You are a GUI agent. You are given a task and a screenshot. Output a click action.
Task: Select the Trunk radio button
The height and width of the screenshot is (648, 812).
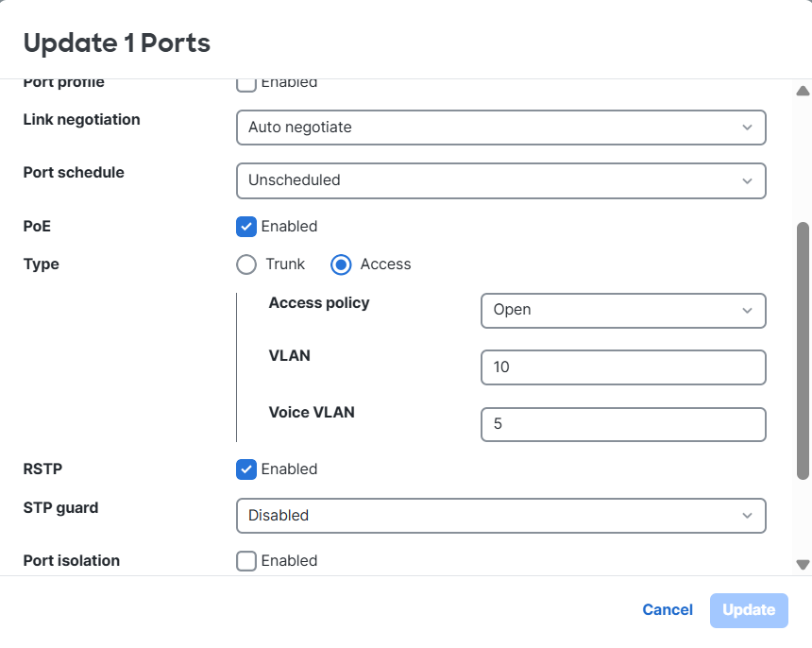[245, 264]
